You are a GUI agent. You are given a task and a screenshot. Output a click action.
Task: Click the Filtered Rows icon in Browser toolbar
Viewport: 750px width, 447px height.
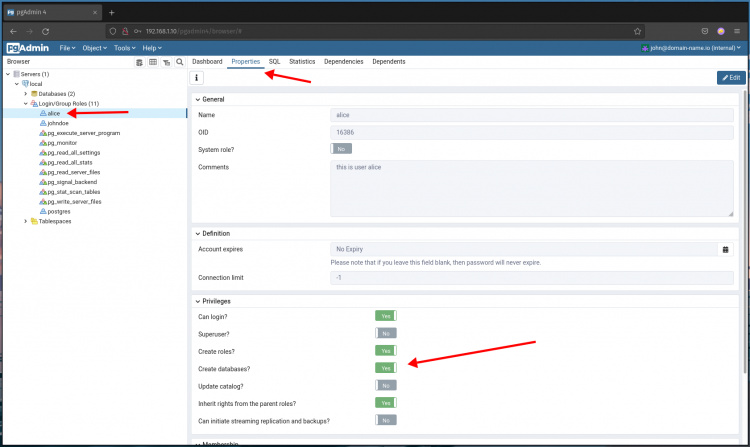tap(166, 62)
